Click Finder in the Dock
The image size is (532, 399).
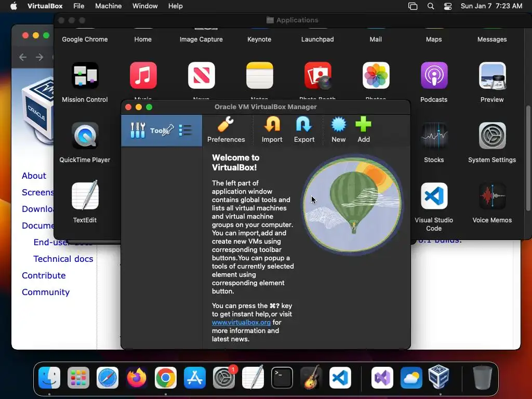(x=49, y=377)
